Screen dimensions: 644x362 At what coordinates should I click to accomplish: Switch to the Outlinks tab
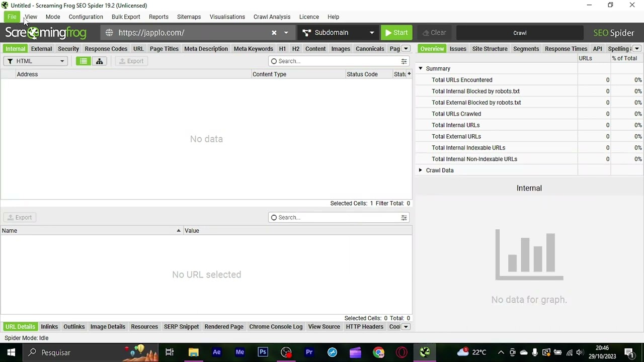point(74,327)
